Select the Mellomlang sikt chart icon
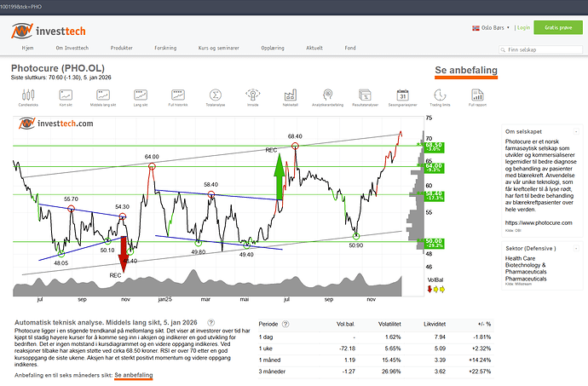Image resolution: width=588 pixels, height=386 pixels. (102, 96)
